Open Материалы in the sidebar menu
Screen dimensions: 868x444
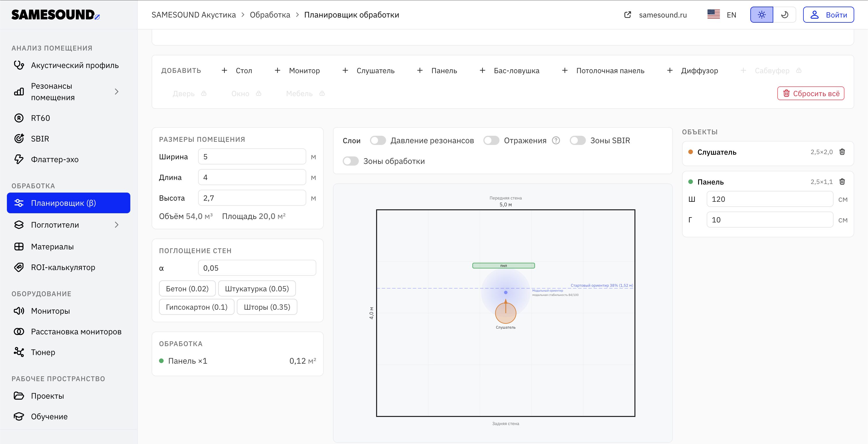52,247
